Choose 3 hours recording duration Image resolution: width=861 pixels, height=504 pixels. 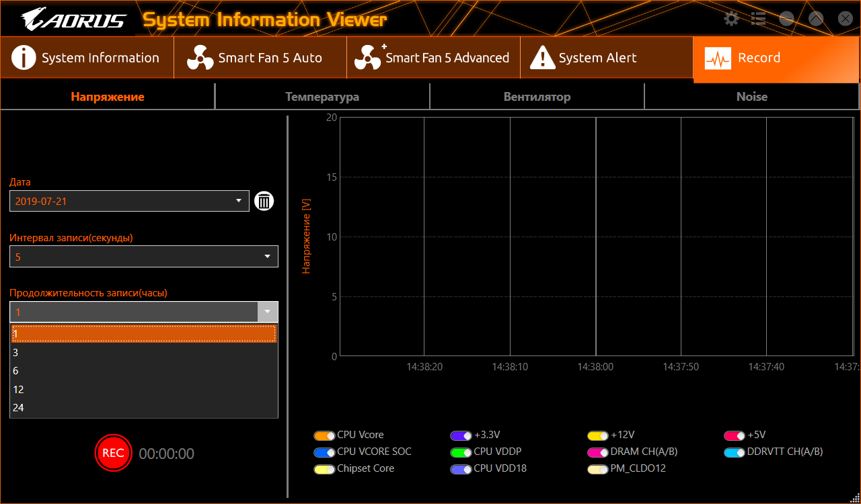pyautogui.click(x=144, y=352)
